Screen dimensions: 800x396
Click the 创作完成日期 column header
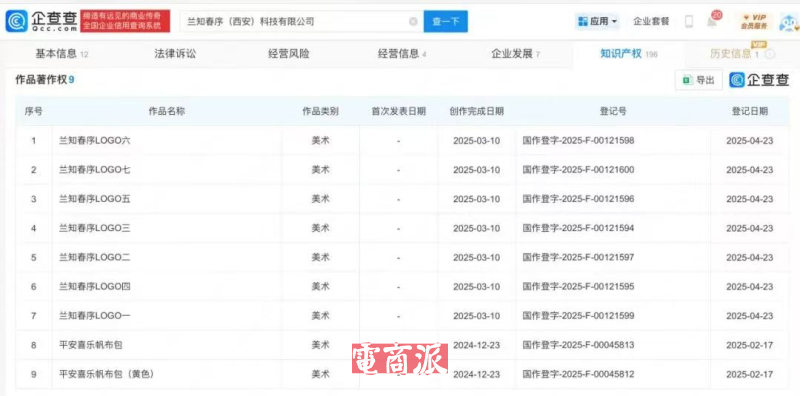pos(477,111)
